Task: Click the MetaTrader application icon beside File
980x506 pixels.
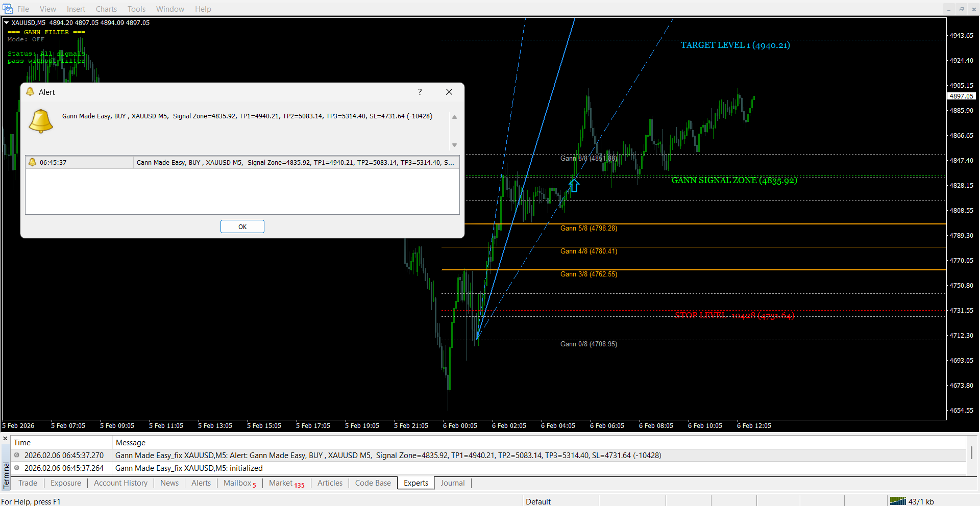Action: pos(8,9)
